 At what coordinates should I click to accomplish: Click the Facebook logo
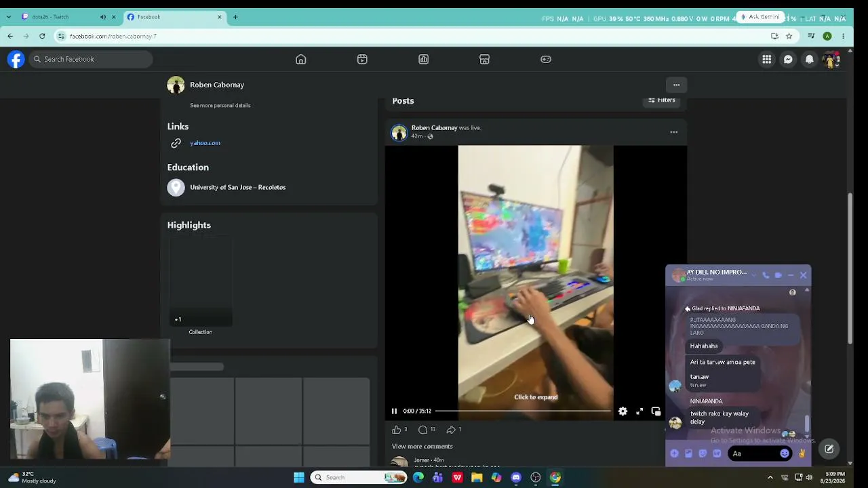click(x=16, y=60)
